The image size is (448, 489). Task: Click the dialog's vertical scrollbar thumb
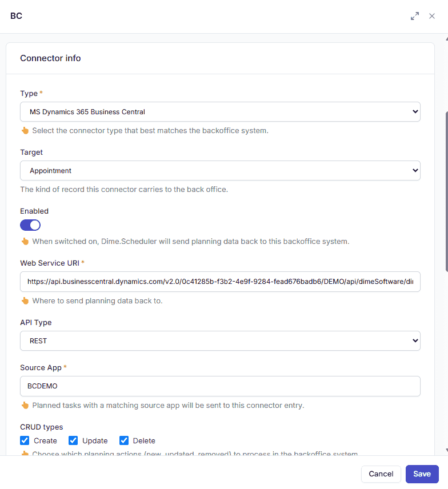(447, 192)
